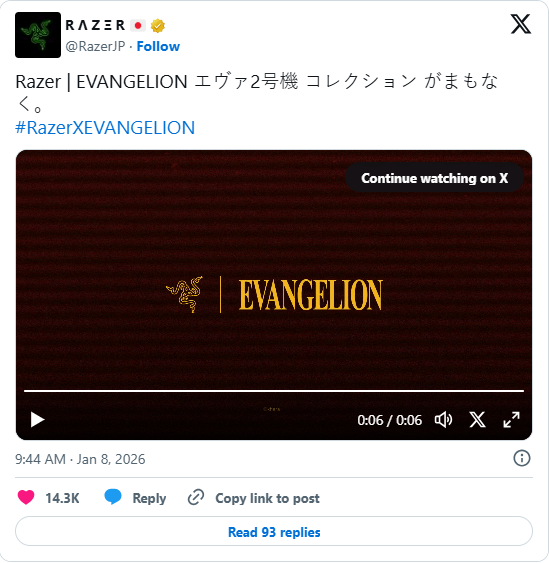Open the Razer profile avatar

point(38,35)
